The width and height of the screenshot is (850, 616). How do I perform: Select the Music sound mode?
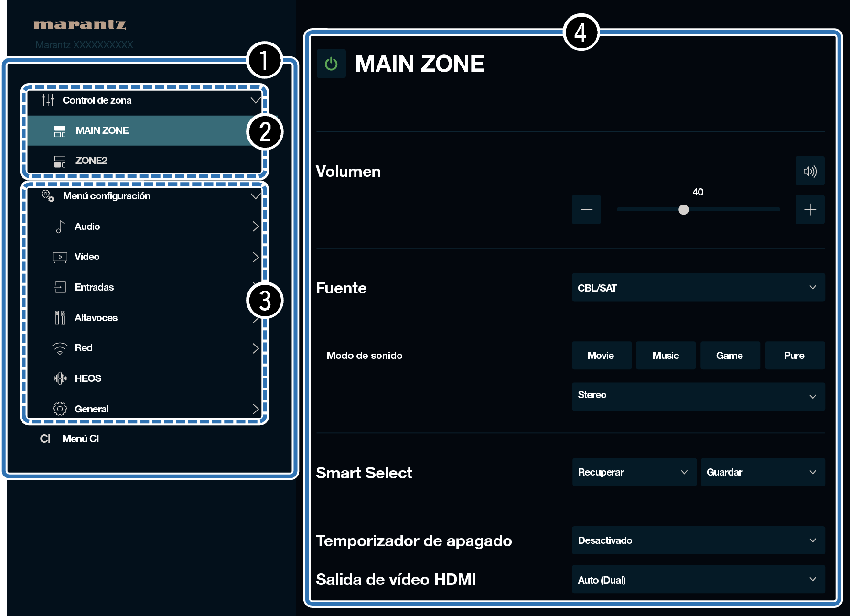pos(665,355)
